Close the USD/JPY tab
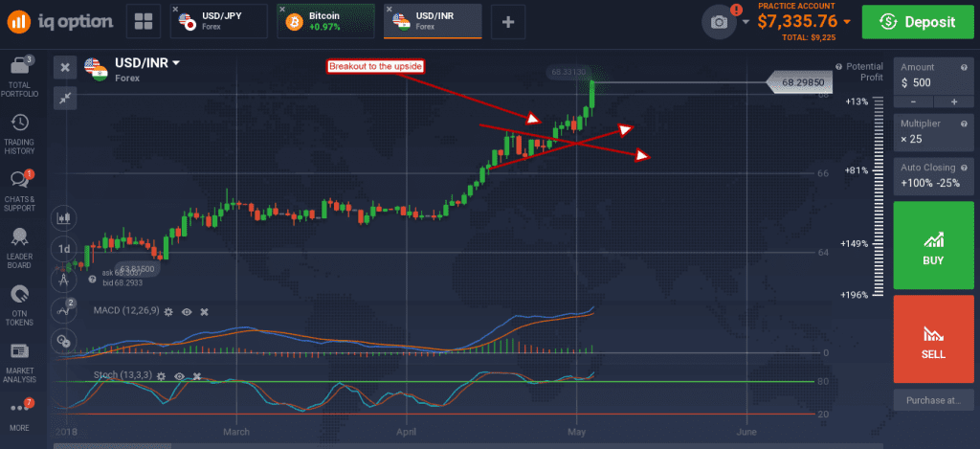 coord(176,10)
